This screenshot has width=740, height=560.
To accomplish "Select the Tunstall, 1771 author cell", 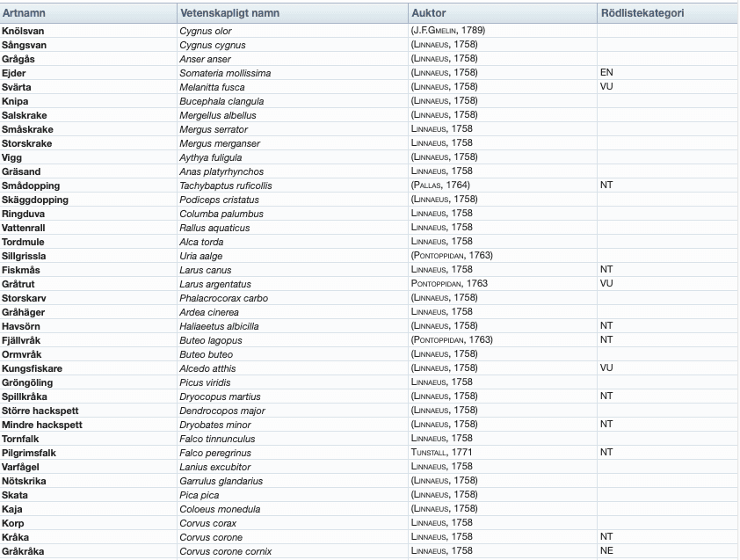I will click(x=444, y=453).
